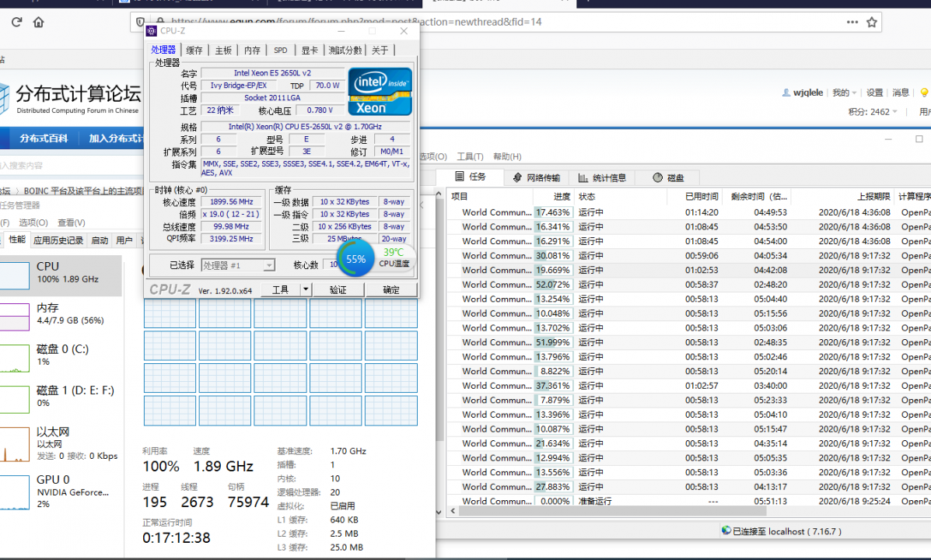The height and width of the screenshot is (560, 931).
Task: Click the CPU temperature 55% gauge widget
Action: click(355, 259)
